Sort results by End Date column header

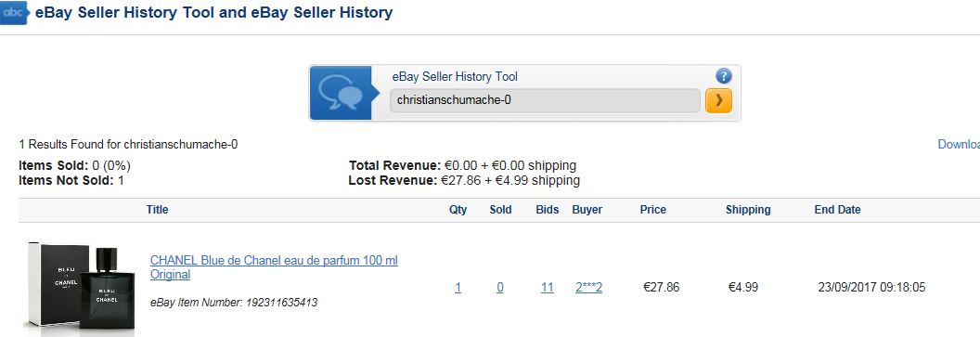(837, 210)
